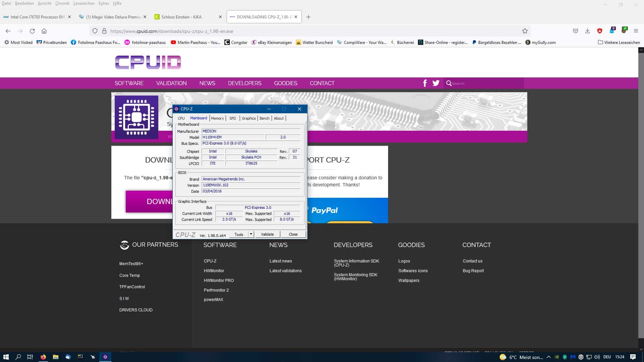Open VALIDATION in CPUID navigation bar
Viewport: 644px width, 362px height.
tap(171, 83)
